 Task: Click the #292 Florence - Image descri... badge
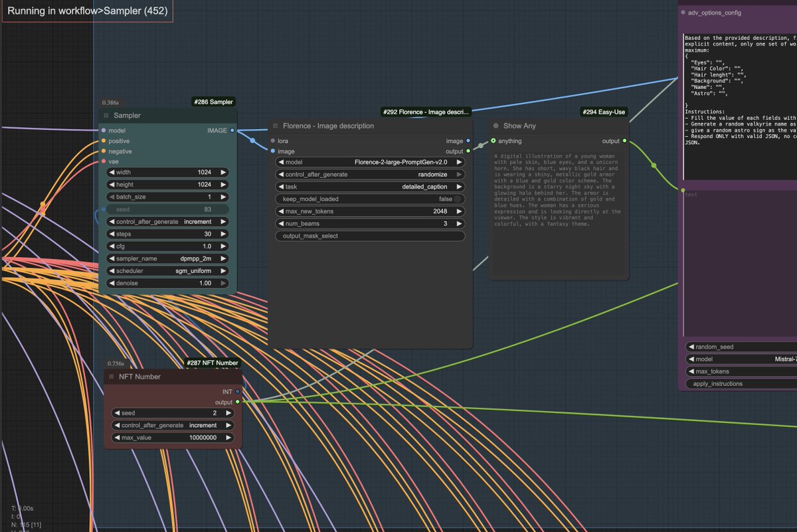point(426,112)
